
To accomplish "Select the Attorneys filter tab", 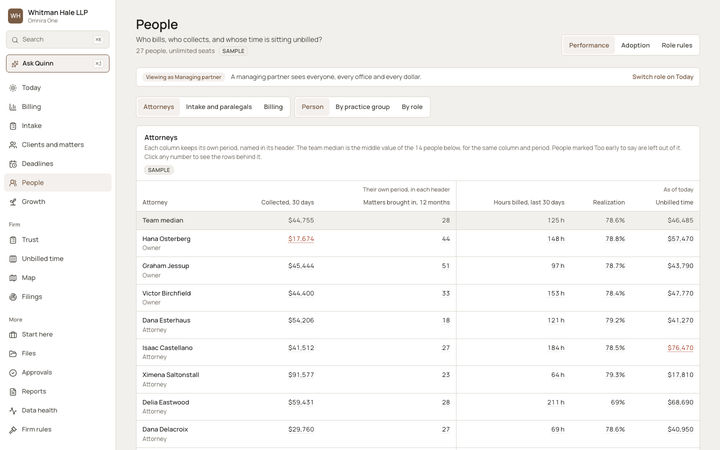I will [x=158, y=107].
